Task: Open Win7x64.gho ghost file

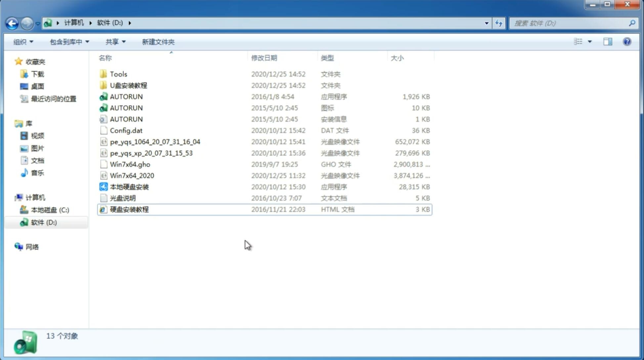Action: (x=130, y=164)
